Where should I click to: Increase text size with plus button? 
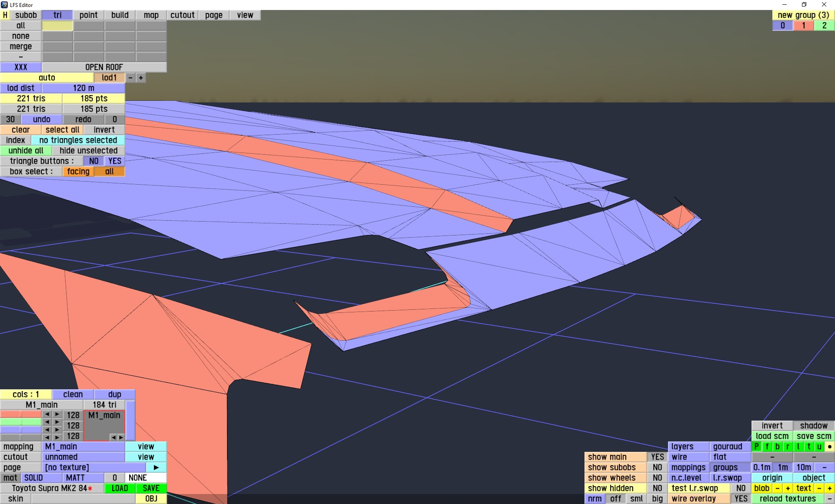(829, 488)
